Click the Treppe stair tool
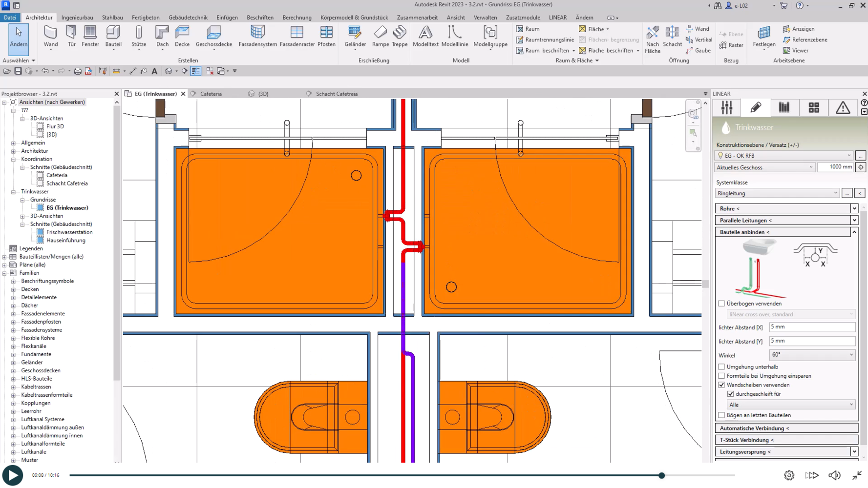 [399, 37]
